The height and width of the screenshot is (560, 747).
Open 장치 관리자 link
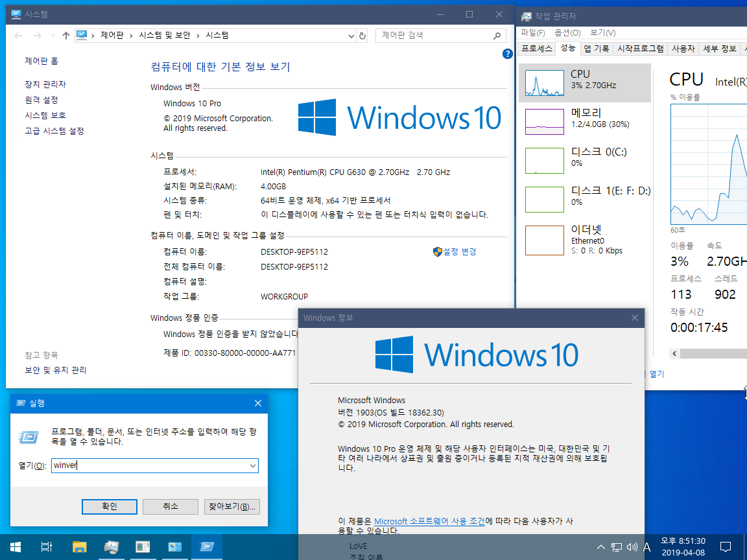coord(45,84)
